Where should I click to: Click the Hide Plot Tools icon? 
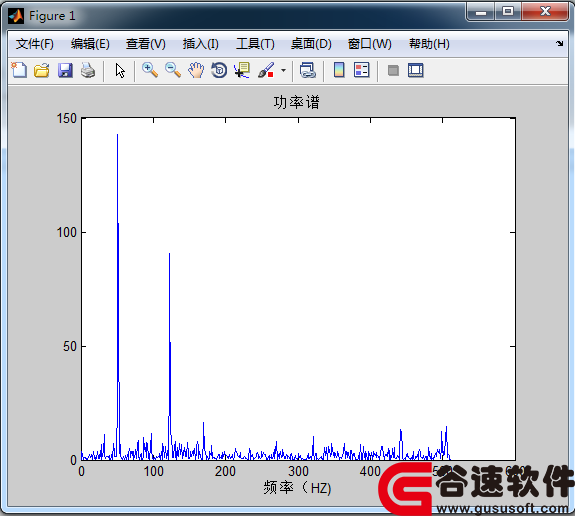tap(393, 70)
